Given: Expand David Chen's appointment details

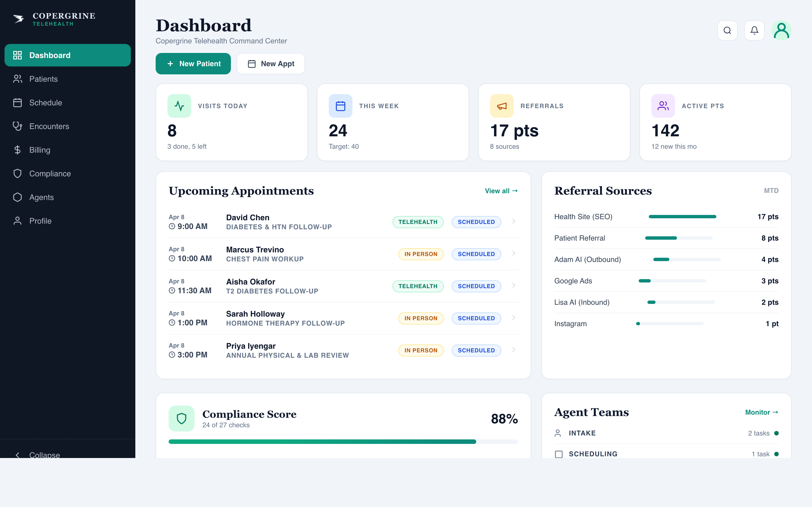Looking at the screenshot, I should [513, 222].
